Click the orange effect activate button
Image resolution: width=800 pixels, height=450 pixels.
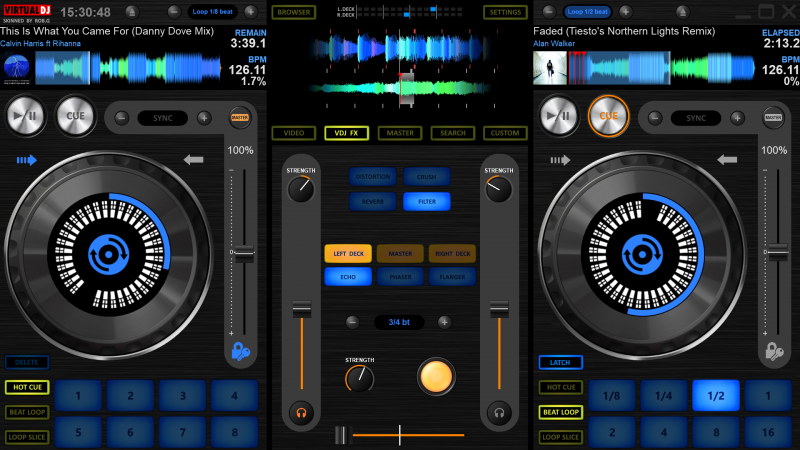coord(436,377)
